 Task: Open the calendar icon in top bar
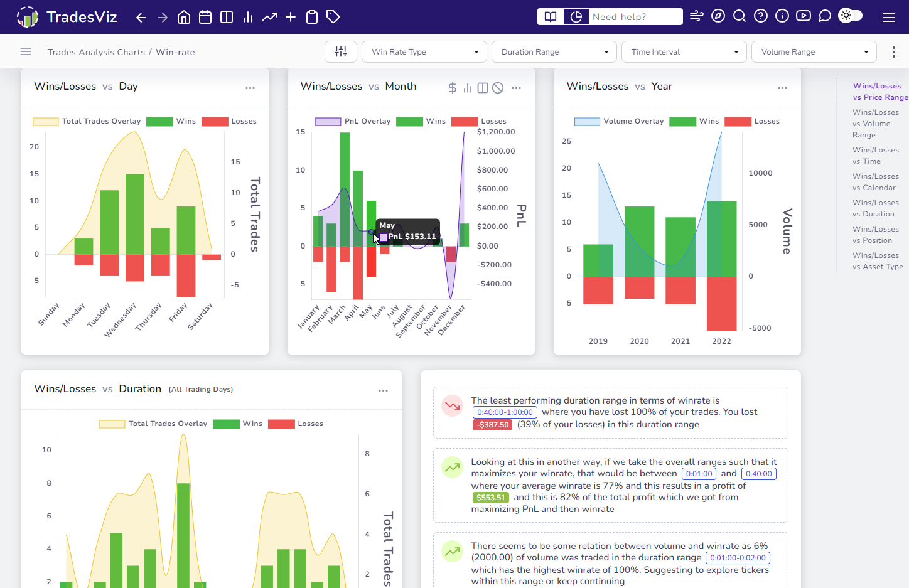click(x=205, y=17)
